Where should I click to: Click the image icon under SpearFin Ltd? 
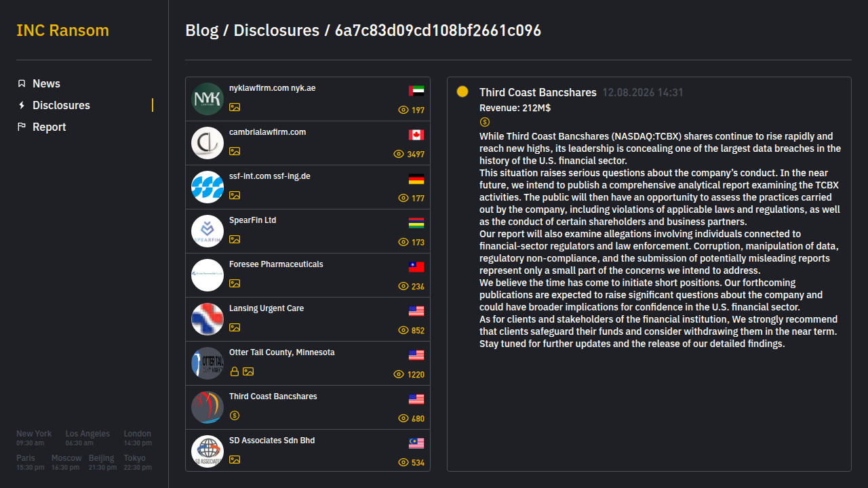[235, 239]
